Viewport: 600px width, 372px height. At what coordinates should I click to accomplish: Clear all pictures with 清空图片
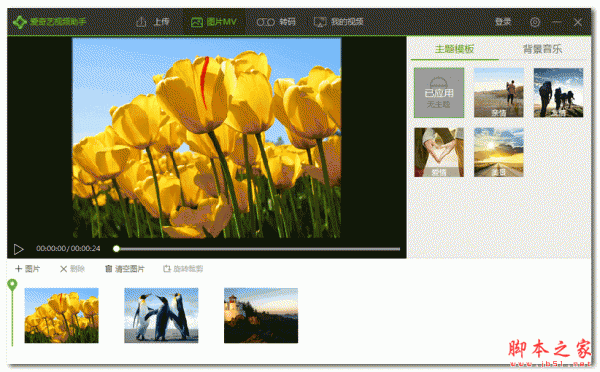point(125,269)
